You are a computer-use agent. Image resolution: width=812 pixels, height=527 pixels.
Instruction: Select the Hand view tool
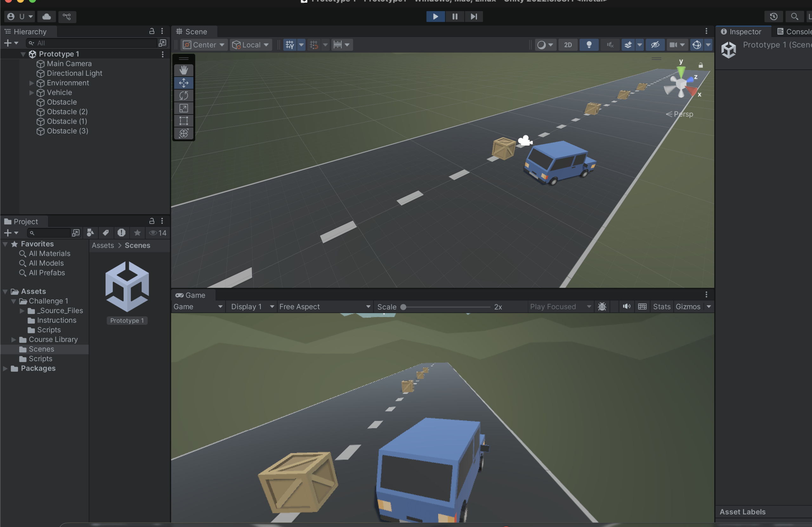(x=184, y=70)
